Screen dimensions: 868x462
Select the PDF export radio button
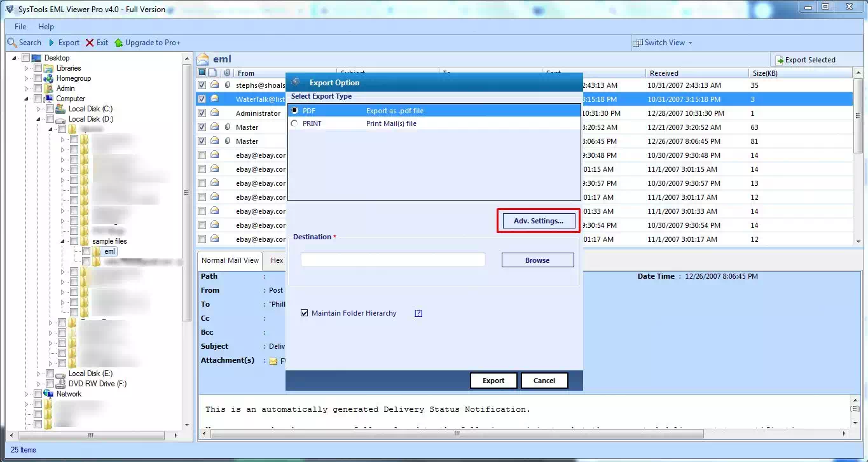point(294,111)
